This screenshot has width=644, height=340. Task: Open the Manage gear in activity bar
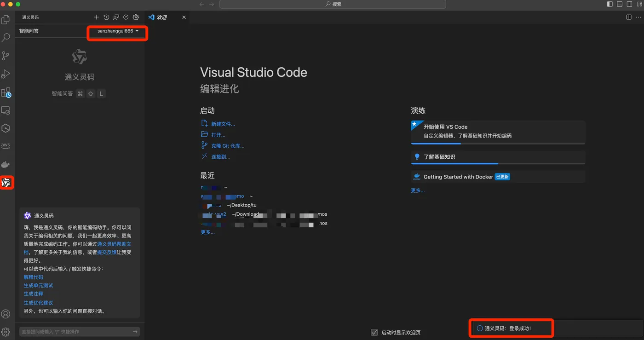pyautogui.click(x=6, y=332)
